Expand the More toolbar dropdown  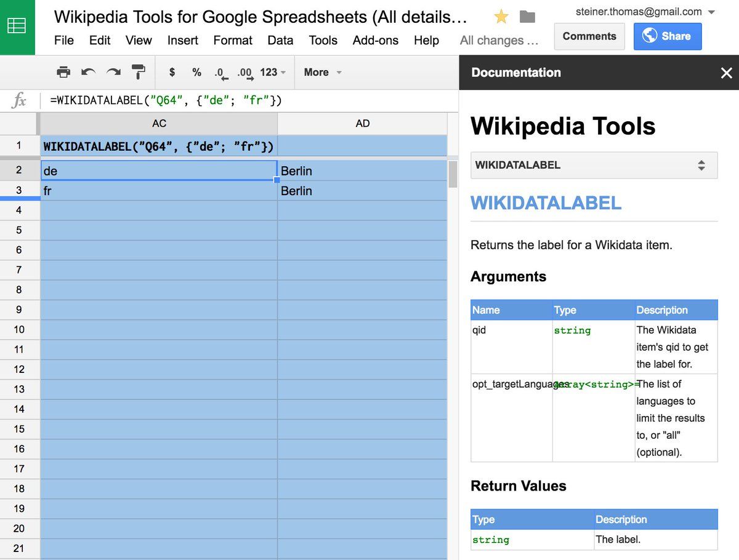(x=323, y=72)
